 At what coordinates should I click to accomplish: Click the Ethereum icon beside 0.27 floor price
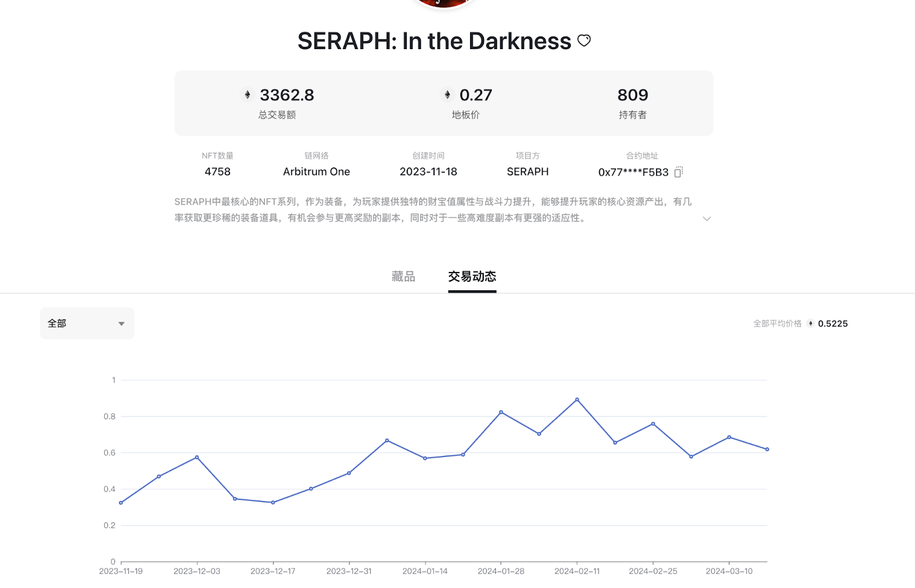447,95
